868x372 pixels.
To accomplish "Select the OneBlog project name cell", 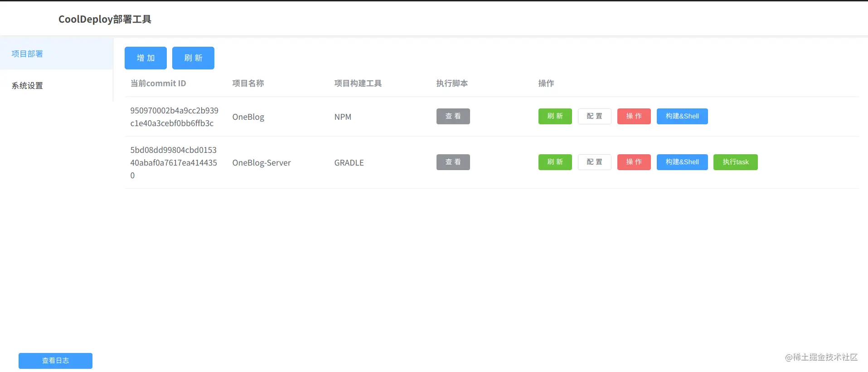I will coord(248,117).
